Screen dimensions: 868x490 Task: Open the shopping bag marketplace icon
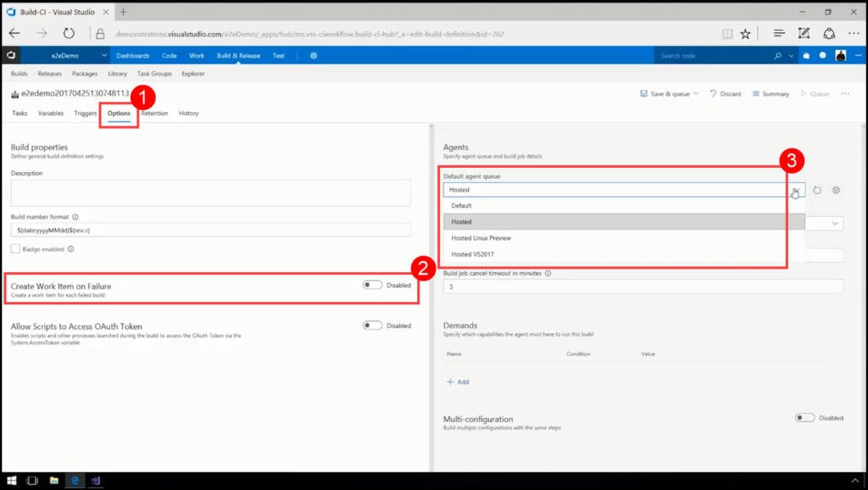(x=807, y=56)
